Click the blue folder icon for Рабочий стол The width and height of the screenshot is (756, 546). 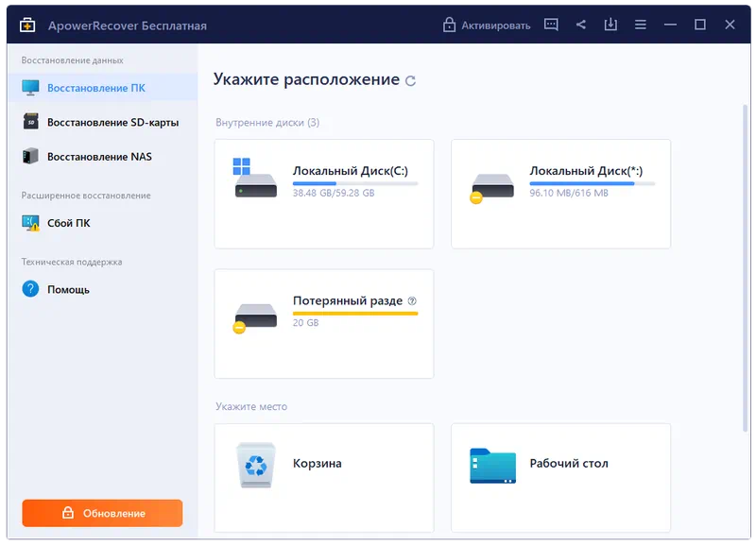[x=492, y=466]
